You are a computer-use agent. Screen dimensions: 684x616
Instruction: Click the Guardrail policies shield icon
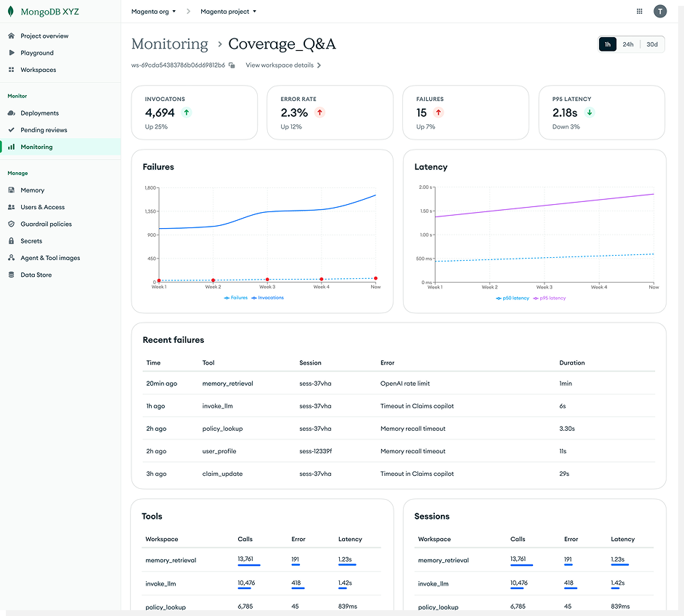coord(12,224)
